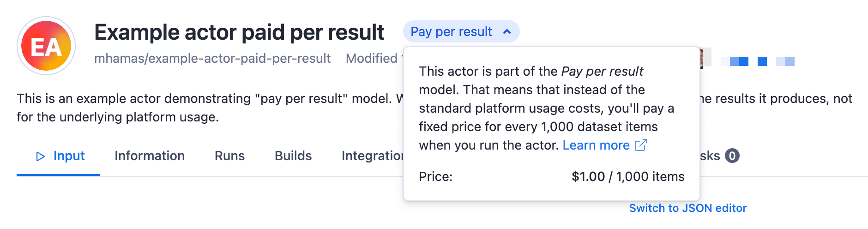Open the Runs tab
Image resolution: width=868 pixels, height=229 pixels.
pyautogui.click(x=229, y=156)
